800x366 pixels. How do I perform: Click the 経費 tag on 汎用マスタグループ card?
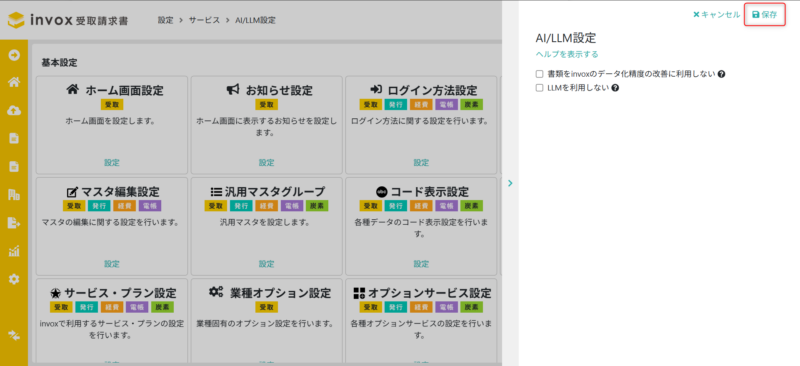266,206
